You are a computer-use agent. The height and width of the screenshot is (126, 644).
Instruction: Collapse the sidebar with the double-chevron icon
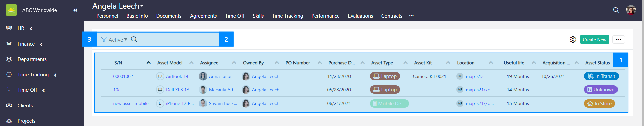coord(75,10)
